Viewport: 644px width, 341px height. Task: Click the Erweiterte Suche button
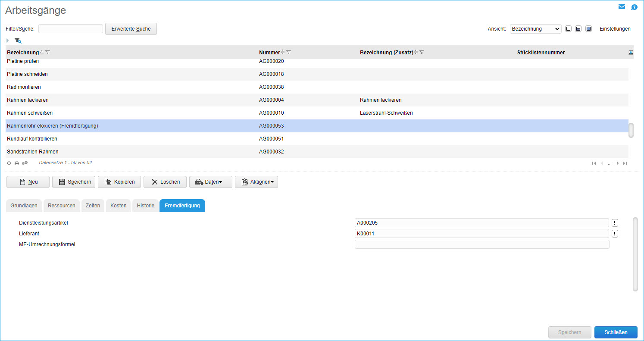tap(131, 29)
